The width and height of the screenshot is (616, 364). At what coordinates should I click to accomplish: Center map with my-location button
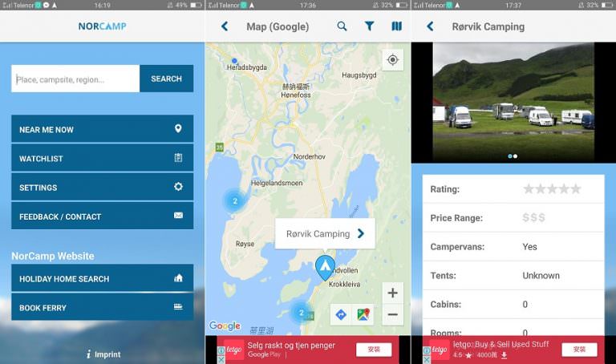(392, 60)
